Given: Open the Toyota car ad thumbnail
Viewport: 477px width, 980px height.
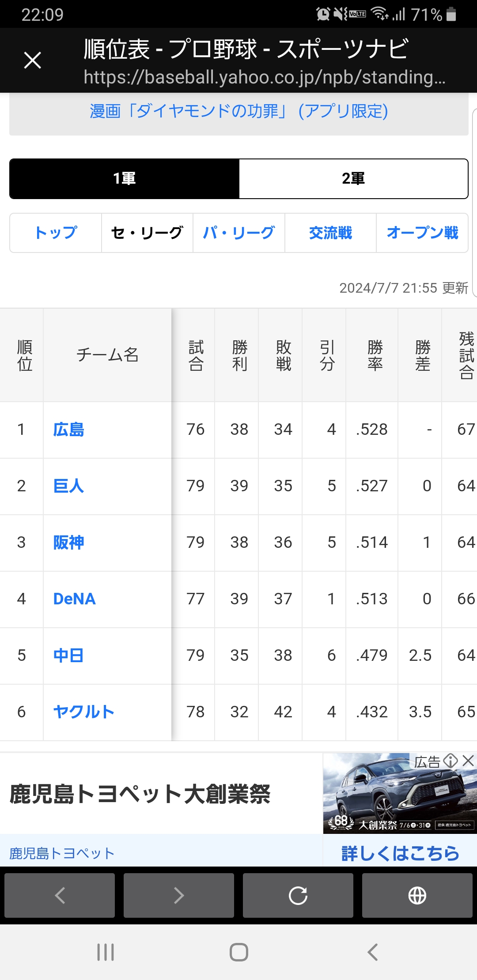Looking at the screenshot, I should click(x=400, y=793).
